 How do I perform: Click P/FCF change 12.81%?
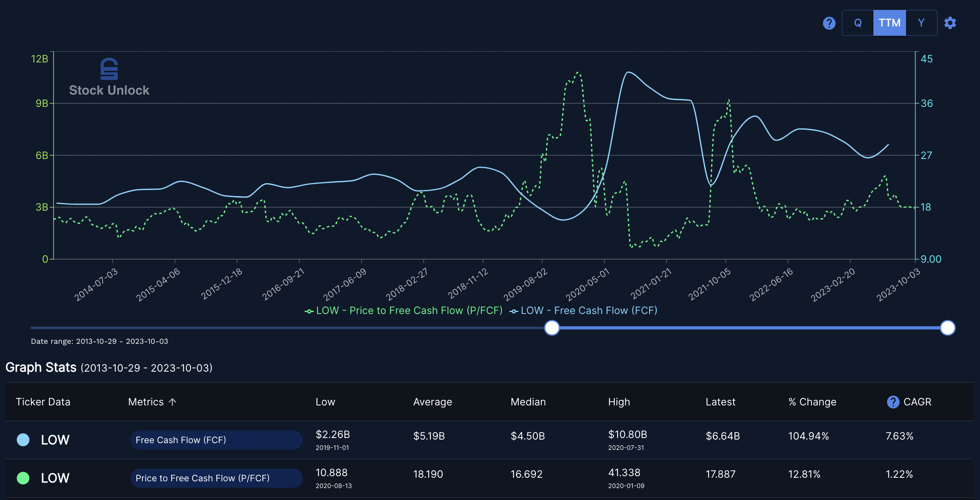(804, 474)
